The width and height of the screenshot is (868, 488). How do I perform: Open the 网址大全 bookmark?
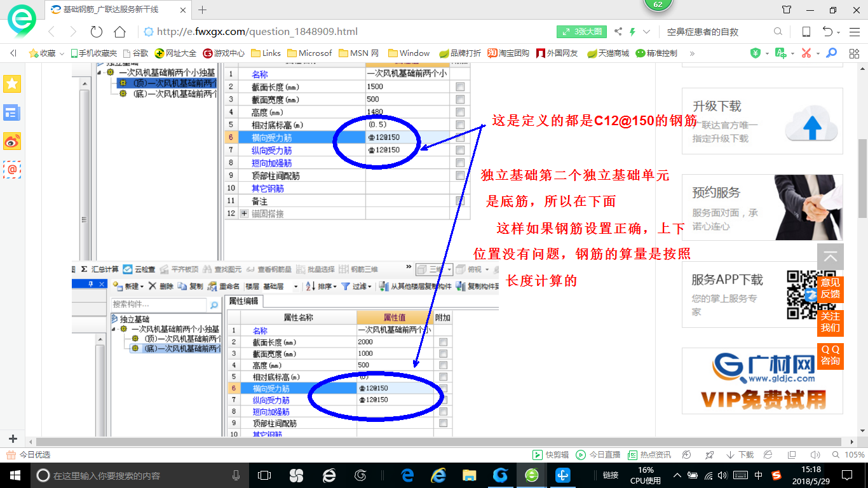pyautogui.click(x=176, y=53)
